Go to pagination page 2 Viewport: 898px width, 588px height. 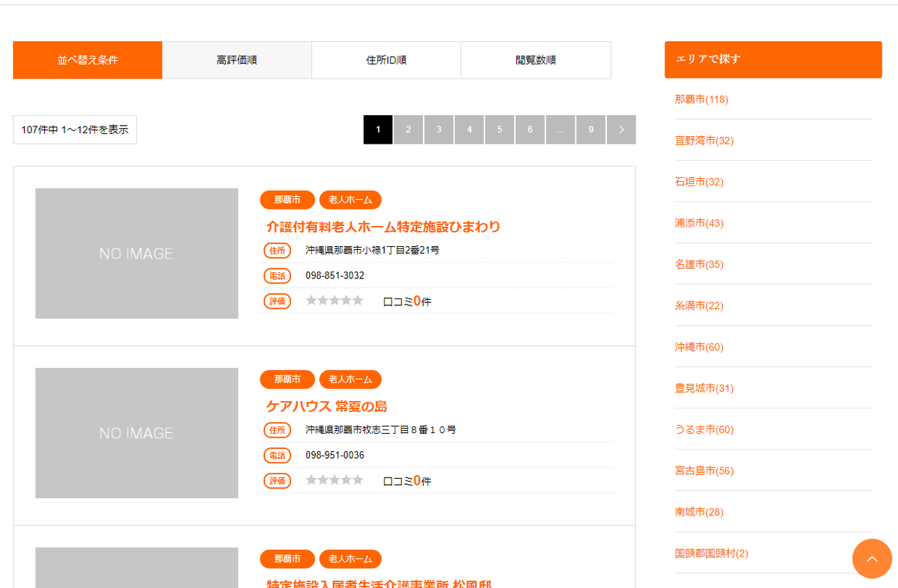(409, 129)
